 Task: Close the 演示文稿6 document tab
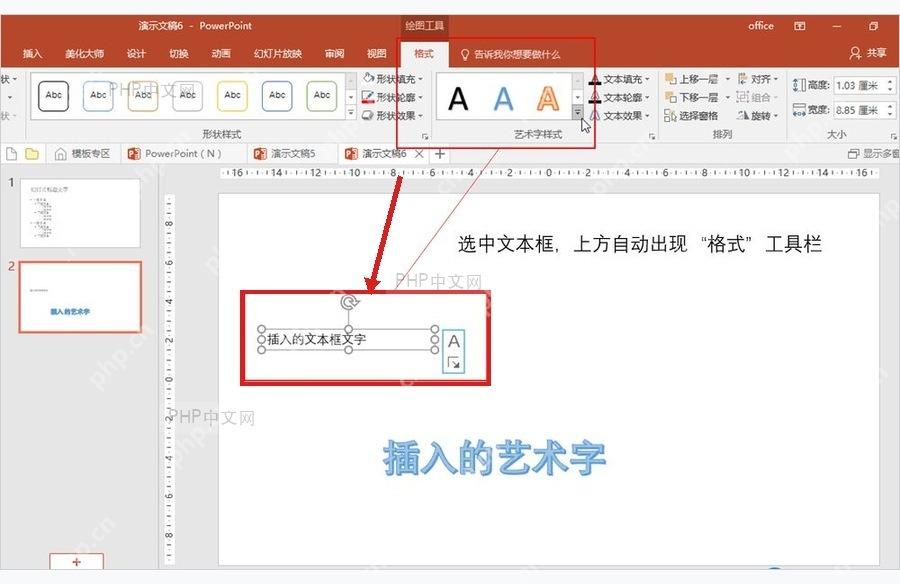pos(420,153)
